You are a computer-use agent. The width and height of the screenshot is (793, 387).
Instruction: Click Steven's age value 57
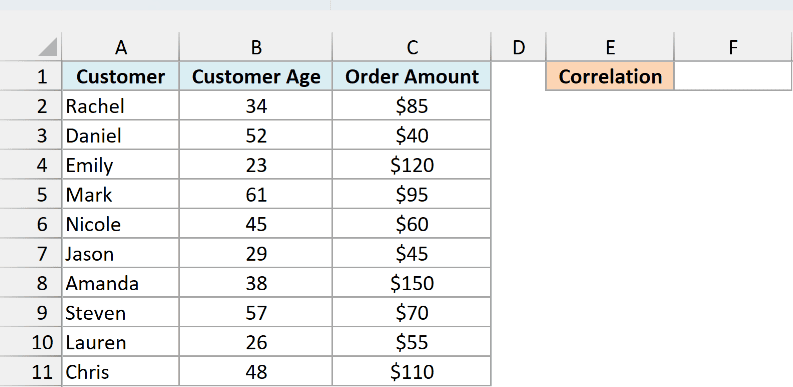[x=256, y=313]
